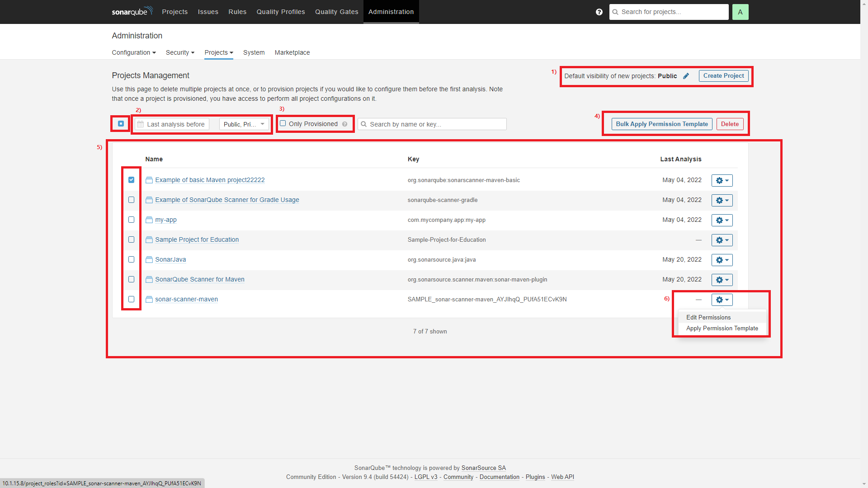
Task: Open Quality Gates page
Action: (336, 12)
